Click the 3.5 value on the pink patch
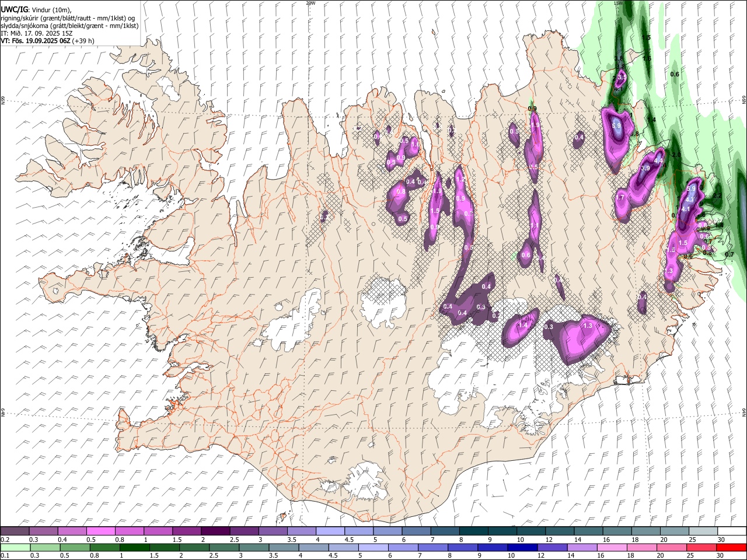Viewport: 747px width, 560px height. click(x=622, y=77)
